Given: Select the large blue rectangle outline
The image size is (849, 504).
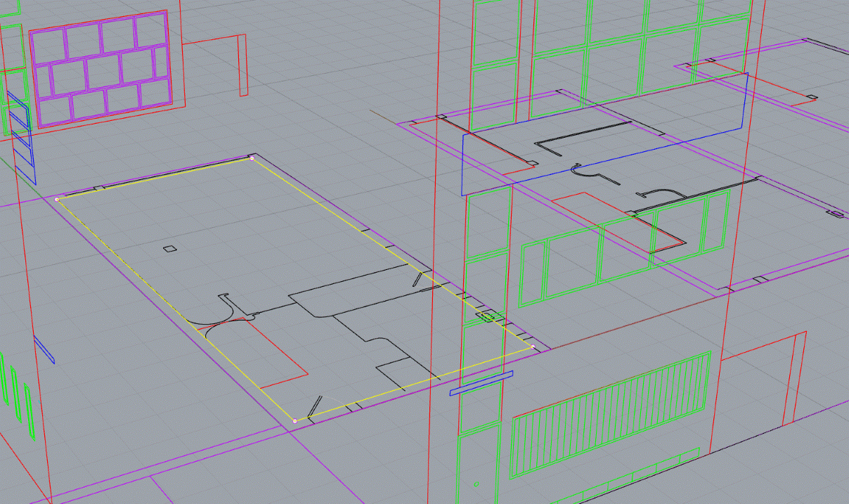Looking at the screenshot, I should click(x=604, y=134).
